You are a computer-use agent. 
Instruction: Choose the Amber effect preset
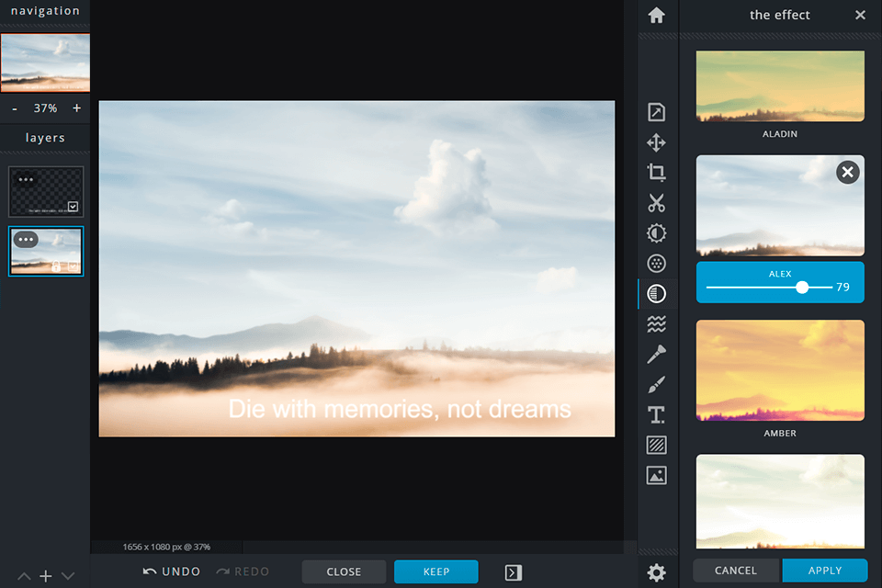coord(779,370)
